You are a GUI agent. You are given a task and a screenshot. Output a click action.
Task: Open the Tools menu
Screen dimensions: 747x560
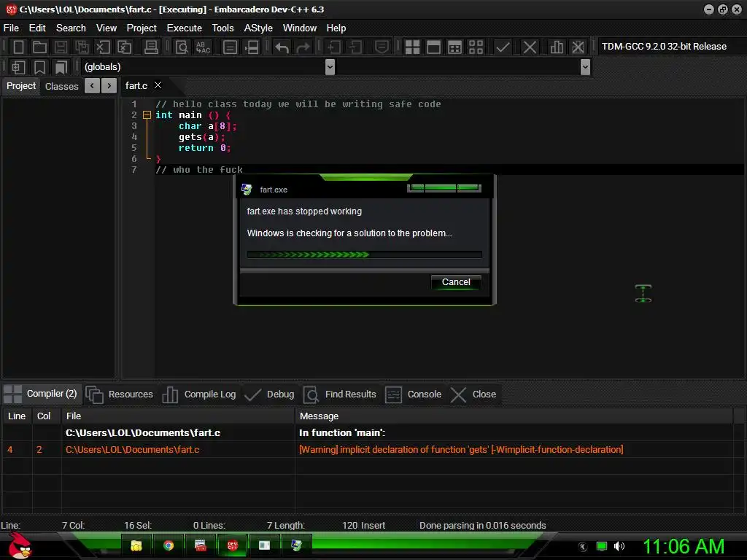click(x=223, y=28)
